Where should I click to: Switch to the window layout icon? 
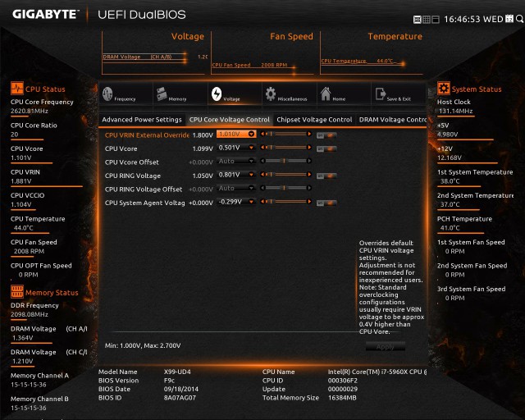tap(436, 20)
